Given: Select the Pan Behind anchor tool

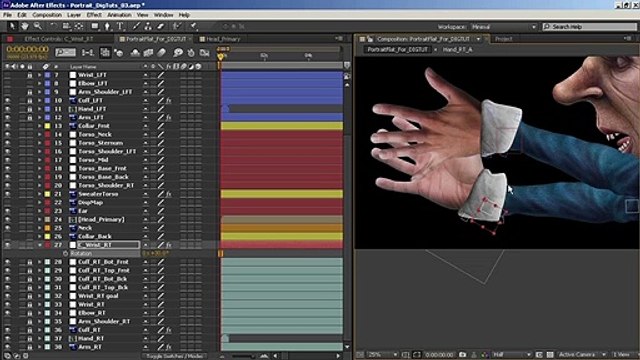Looking at the screenshot, I should [79, 27].
